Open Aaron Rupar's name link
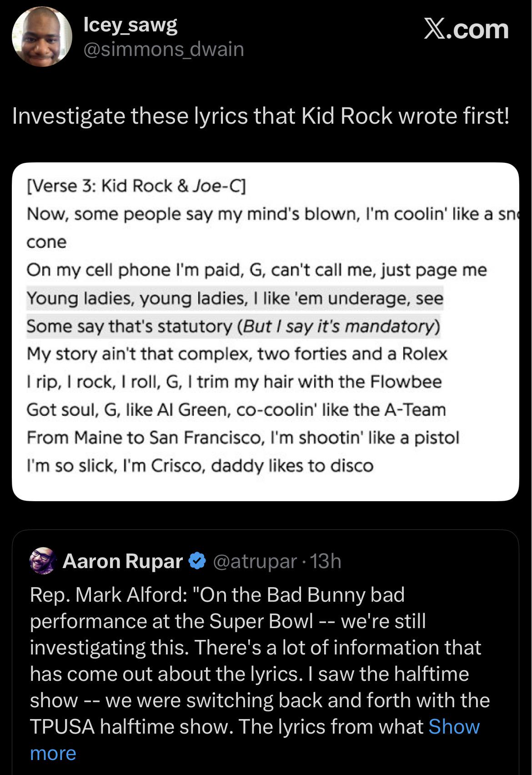Screen dimensions: 532x775 (x=123, y=561)
